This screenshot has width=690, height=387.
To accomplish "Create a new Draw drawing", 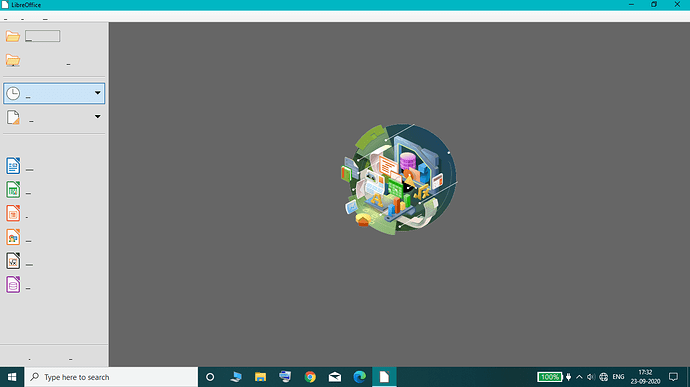I will click(x=13, y=237).
